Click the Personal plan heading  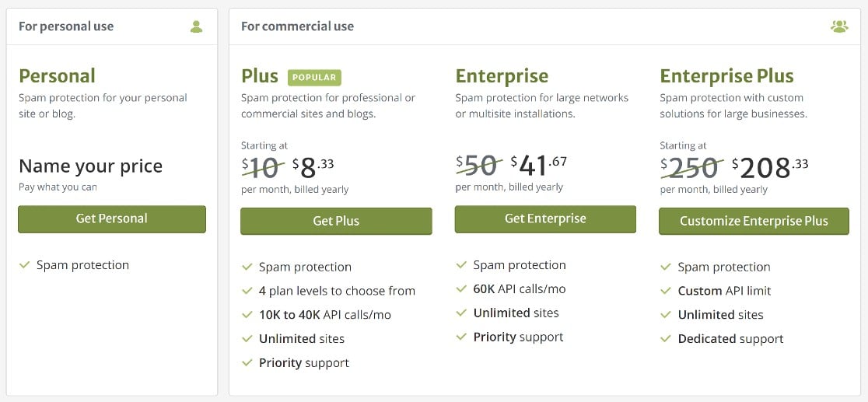pos(57,76)
